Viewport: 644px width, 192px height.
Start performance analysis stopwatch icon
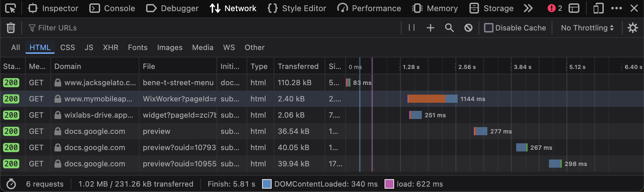coord(11,184)
